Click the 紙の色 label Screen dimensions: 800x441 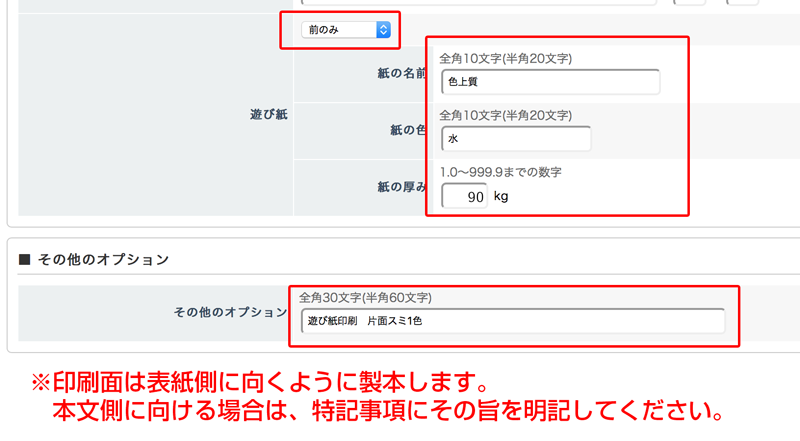click(408, 130)
